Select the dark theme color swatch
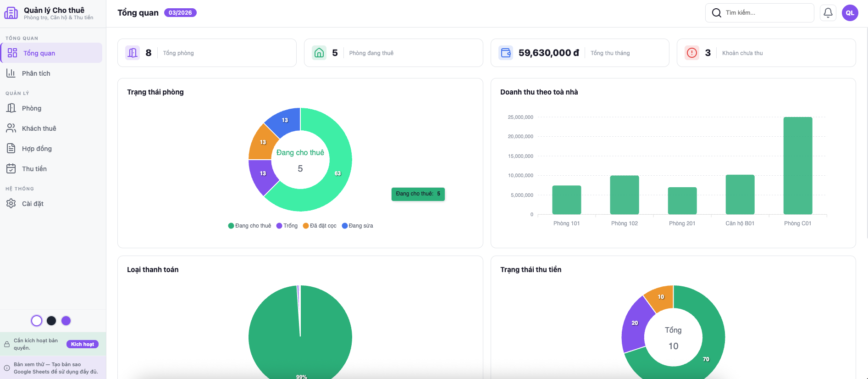The image size is (868, 379). tap(51, 321)
